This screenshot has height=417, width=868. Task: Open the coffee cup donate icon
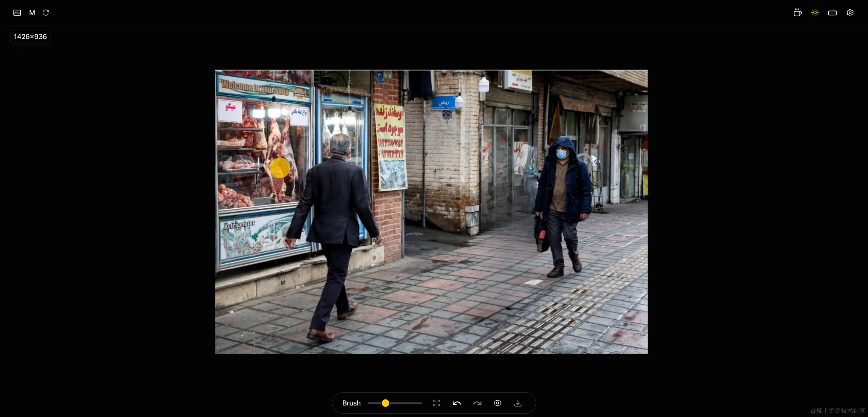[797, 13]
